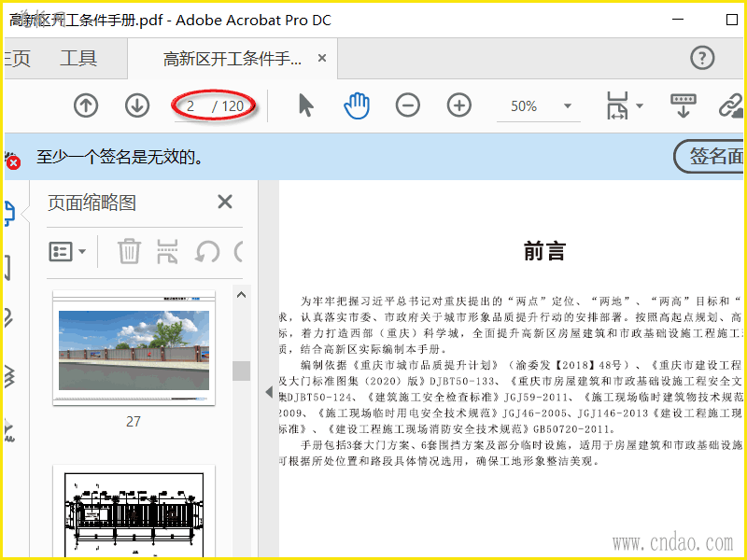The width and height of the screenshot is (747, 560).
Task: Select the drawing thumbnail below page 27
Action: [x=134, y=511]
